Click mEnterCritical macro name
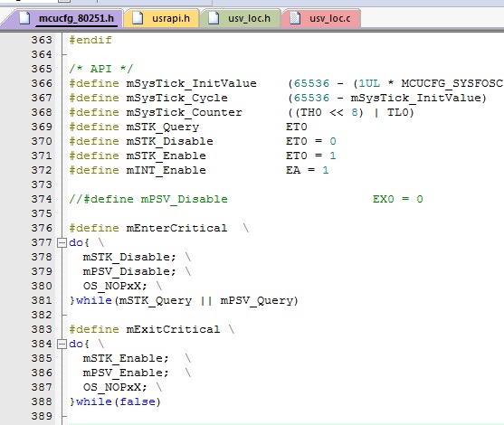Screen dimensions: 504x425 click(176, 228)
